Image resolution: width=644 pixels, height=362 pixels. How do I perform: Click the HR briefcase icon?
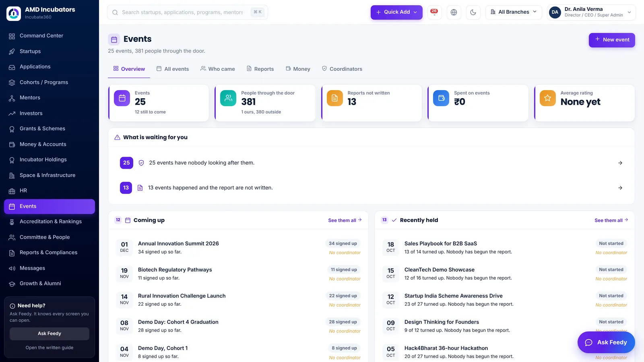[12, 191]
